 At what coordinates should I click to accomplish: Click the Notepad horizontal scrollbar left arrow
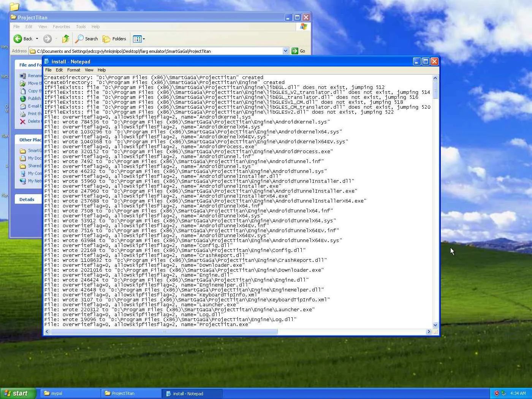(47, 332)
